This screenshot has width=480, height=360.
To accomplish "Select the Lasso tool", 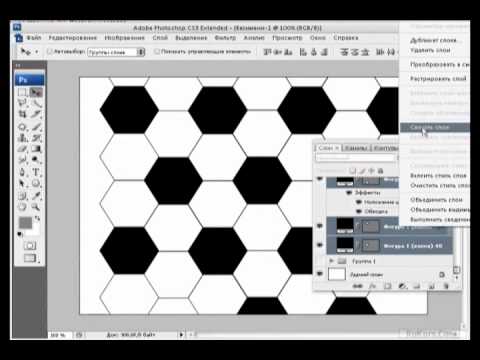I will tap(22, 103).
